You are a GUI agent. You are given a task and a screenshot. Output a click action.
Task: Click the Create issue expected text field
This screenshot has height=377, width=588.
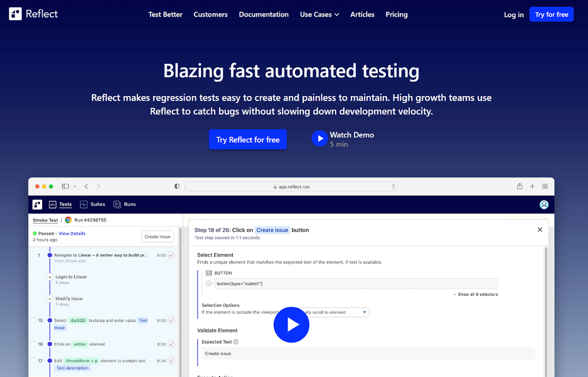click(x=366, y=353)
